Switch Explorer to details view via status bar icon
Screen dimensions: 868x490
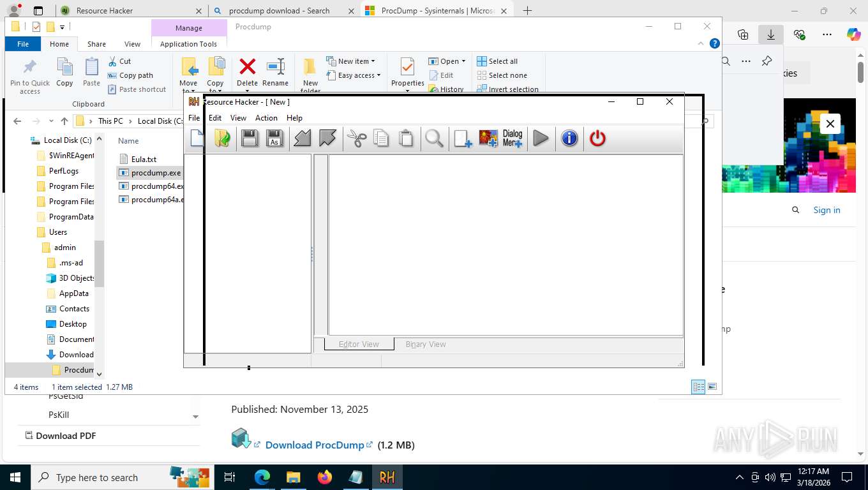pos(698,387)
